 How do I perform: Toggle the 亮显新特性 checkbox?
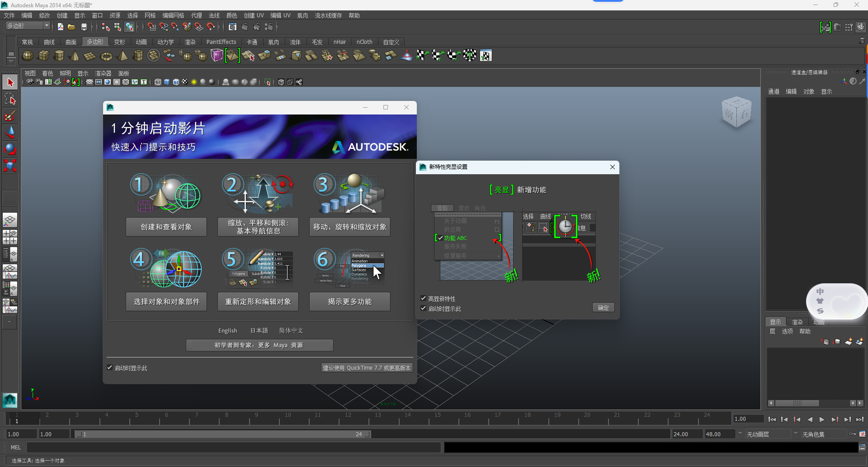pos(424,298)
